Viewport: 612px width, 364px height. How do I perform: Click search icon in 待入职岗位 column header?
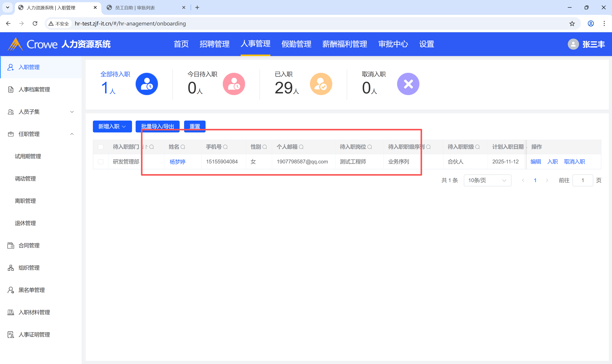[x=370, y=147]
